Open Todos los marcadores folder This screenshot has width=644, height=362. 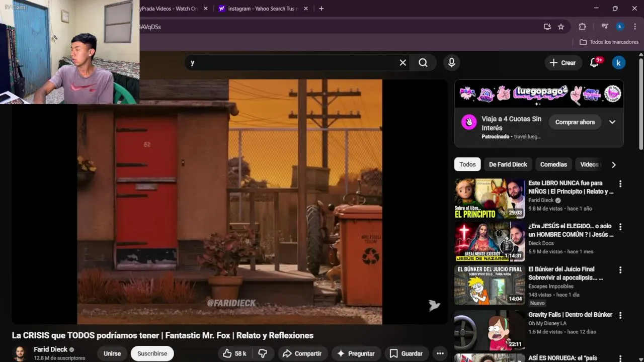point(609,42)
